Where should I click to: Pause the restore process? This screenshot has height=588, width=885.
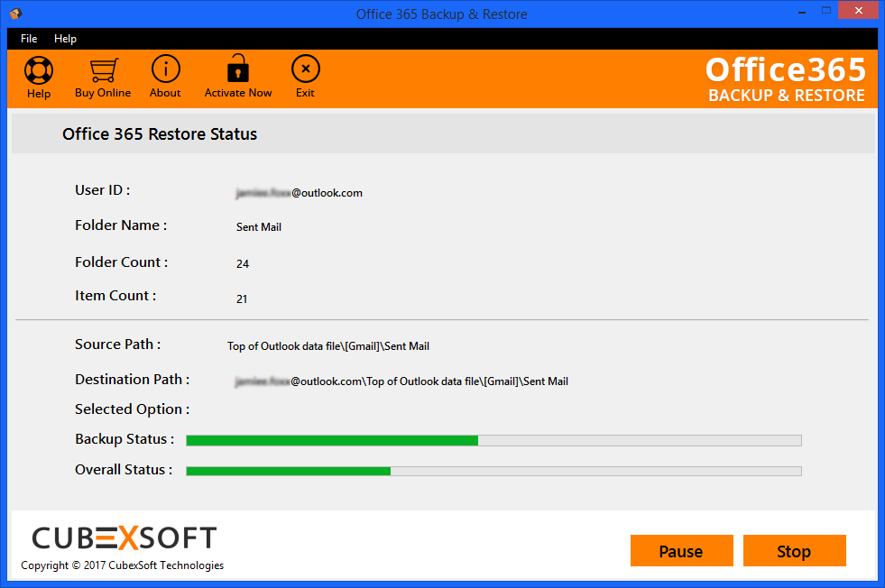tap(681, 551)
